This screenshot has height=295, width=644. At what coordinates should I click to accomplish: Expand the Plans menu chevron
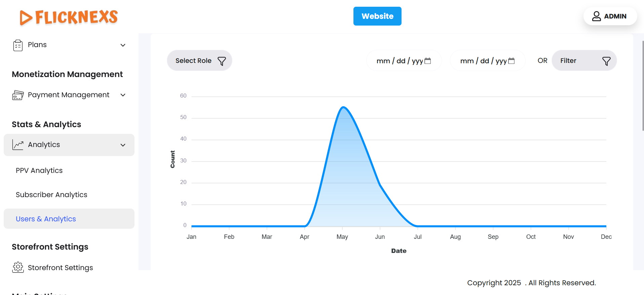tap(123, 45)
